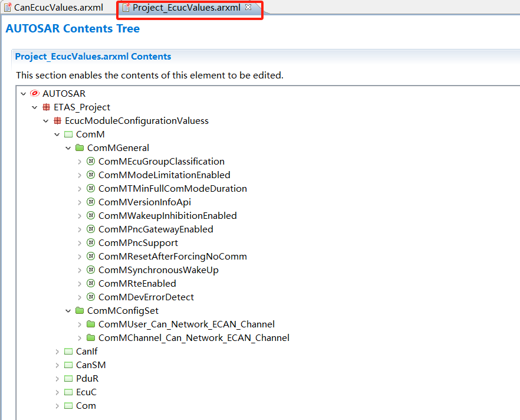Image resolution: width=520 pixels, height=420 pixels.
Task: Click the ComMChannel_Can_Network_ECAN_Channel folder icon
Action: click(x=91, y=338)
